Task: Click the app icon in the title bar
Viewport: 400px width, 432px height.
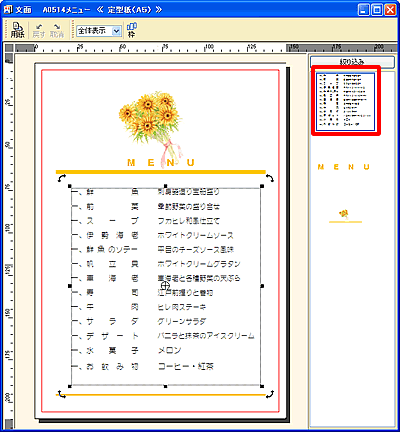Action: (x=8, y=9)
